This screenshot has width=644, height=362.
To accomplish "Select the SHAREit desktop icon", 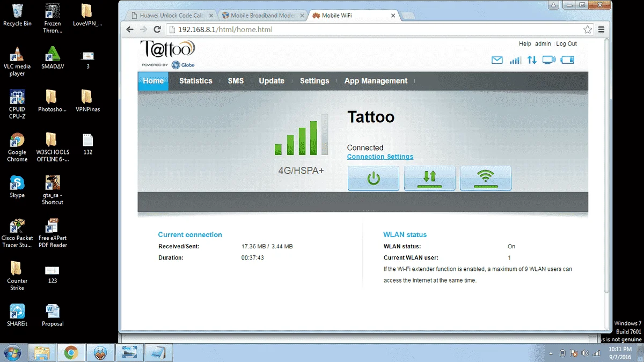I will [x=17, y=315].
